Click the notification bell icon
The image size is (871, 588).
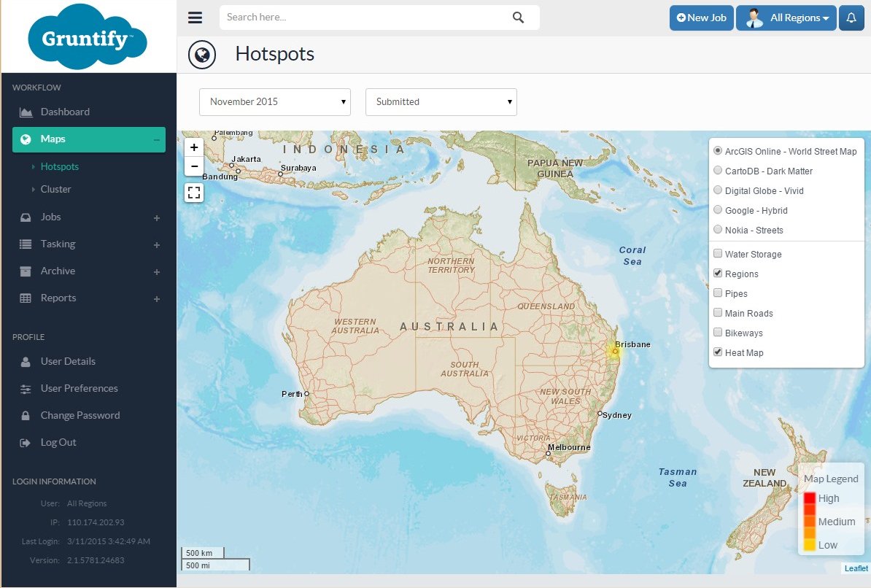click(851, 18)
